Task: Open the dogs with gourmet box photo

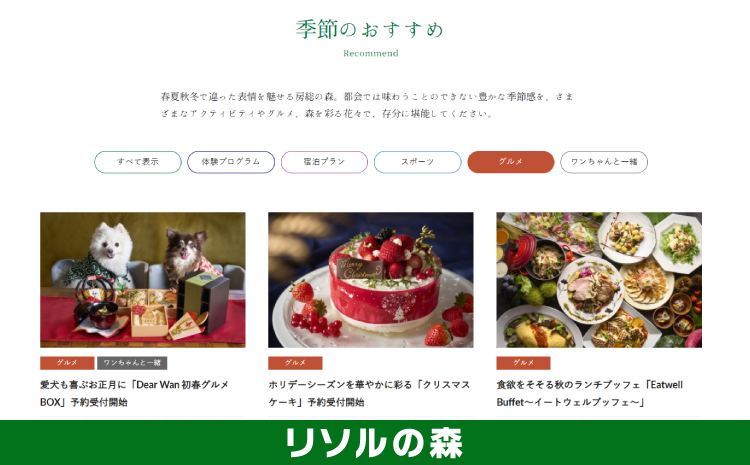Action: (143, 280)
